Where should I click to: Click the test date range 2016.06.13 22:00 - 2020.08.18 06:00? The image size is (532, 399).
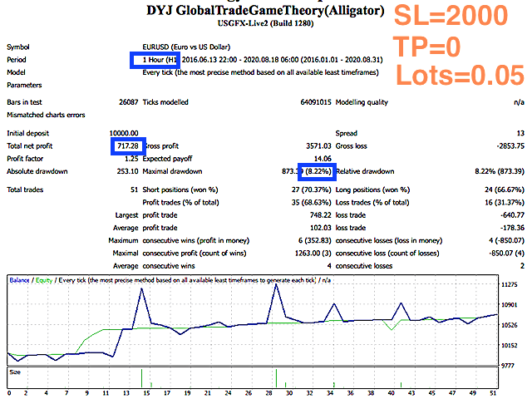pos(240,60)
